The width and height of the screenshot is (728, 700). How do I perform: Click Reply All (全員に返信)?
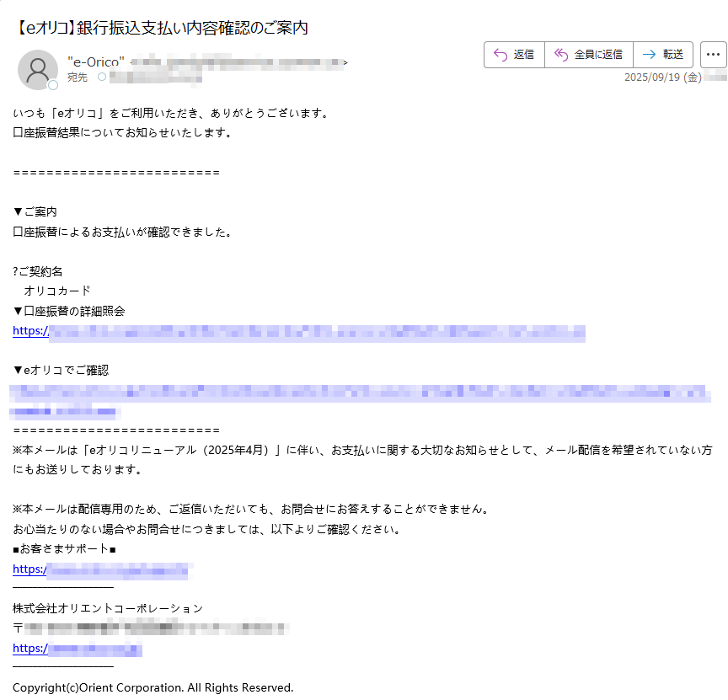pos(588,55)
